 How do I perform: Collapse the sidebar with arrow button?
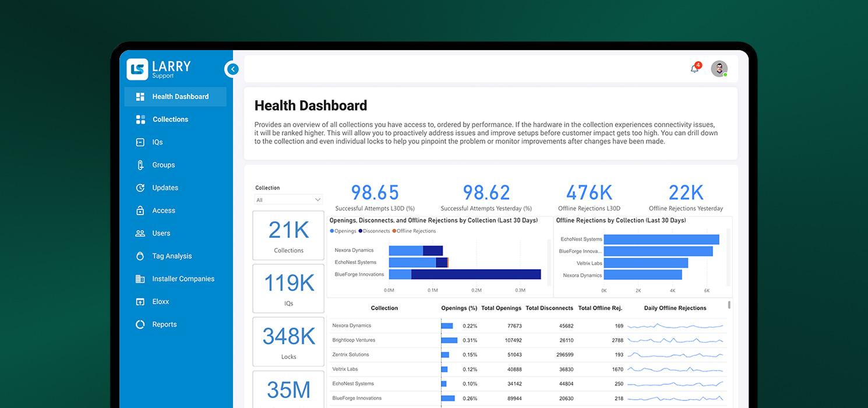click(232, 69)
